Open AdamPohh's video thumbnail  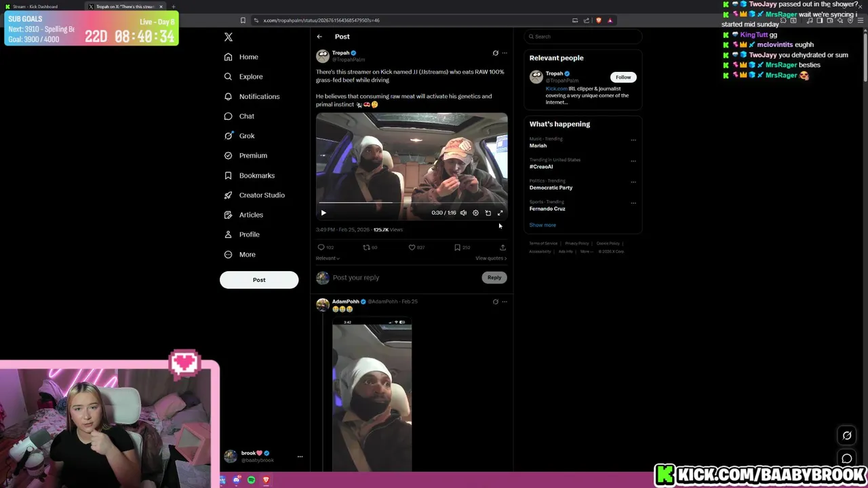372,394
